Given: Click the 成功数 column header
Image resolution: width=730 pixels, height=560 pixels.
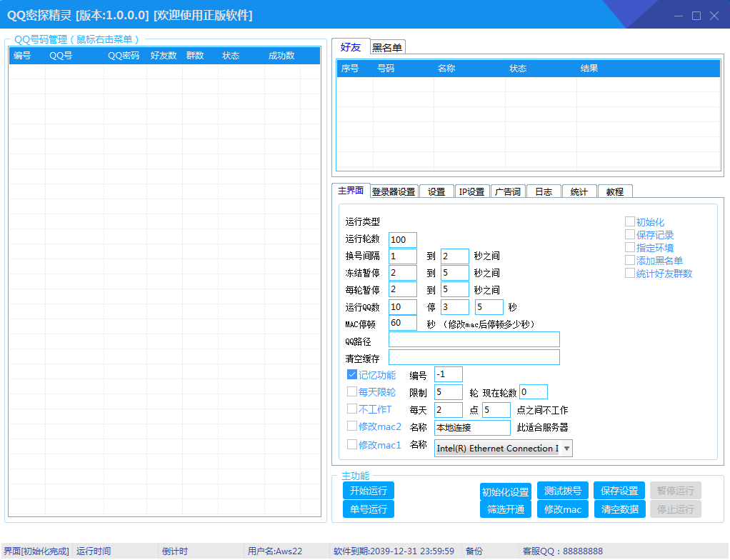Looking at the screenshot, I should click(x=281, y=56).
